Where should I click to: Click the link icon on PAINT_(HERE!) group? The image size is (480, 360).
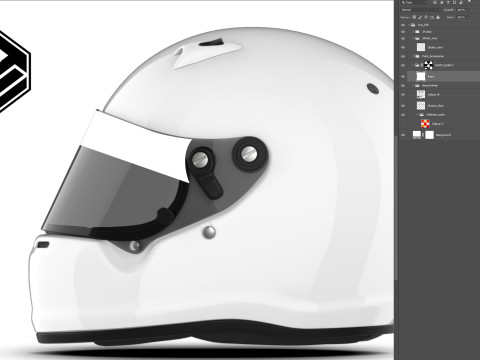[422, 65]
